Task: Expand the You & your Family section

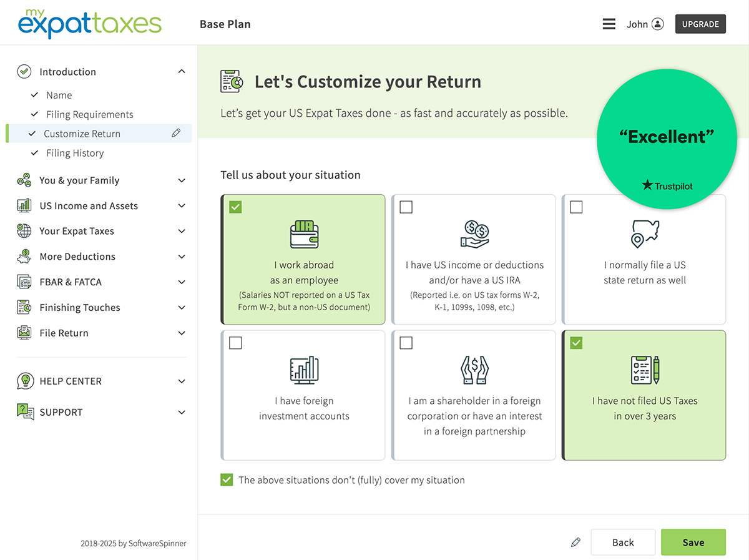Action: pyautogui.click(x=182, y=180)
